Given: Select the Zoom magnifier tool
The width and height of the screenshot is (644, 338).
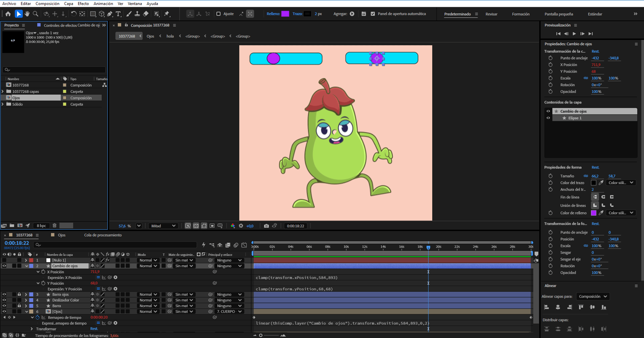Looking at the screenshot, I should click(36, 14).
